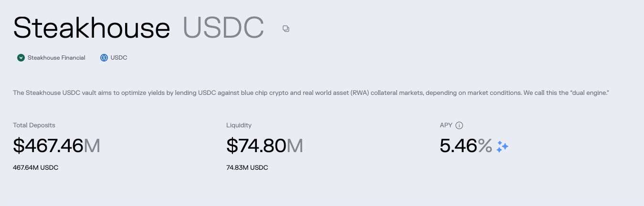Select the $467.46M total deposits value
The width and height of the screenshot is (644, 206).
coord(56,146)
